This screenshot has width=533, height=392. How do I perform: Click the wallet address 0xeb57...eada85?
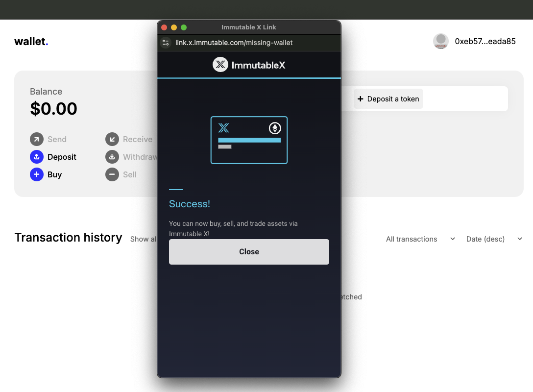point(485,41)
